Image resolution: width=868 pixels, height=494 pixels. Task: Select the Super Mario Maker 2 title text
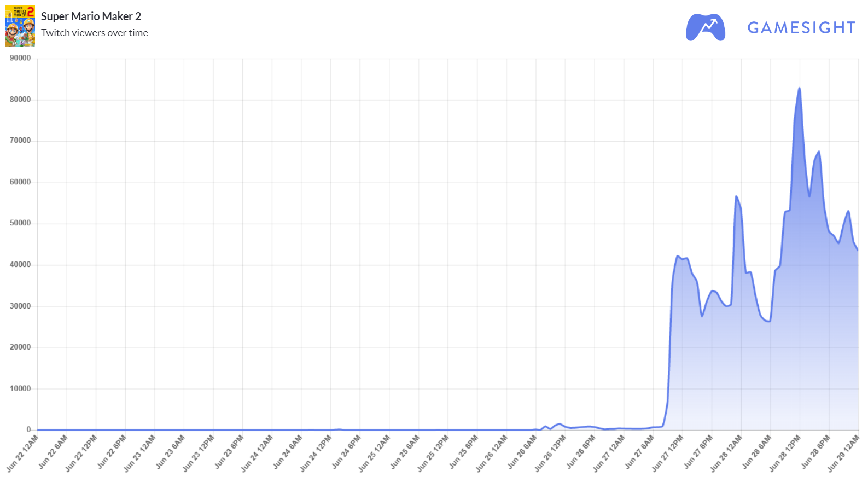[91, 16]
